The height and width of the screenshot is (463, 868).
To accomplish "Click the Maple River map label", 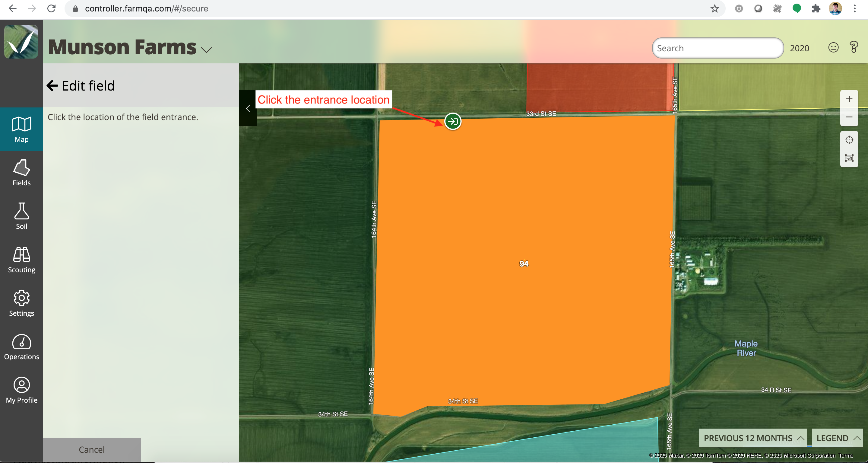I will click(746, 348).
